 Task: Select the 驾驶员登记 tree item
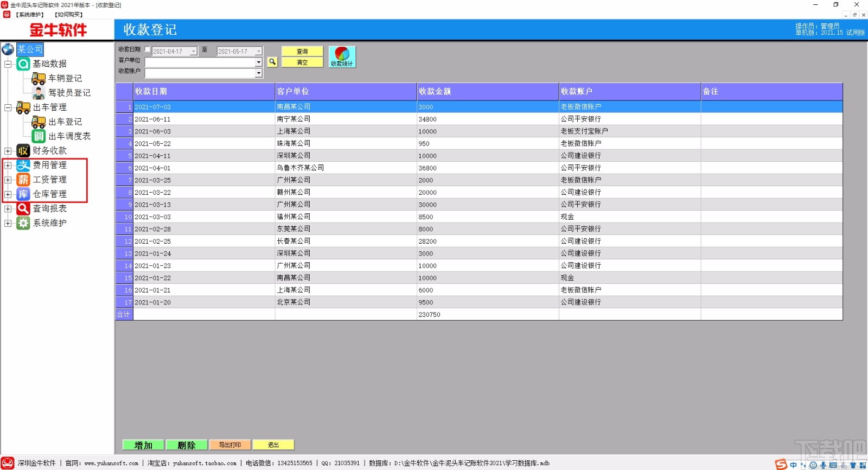(x=69, y=93)
